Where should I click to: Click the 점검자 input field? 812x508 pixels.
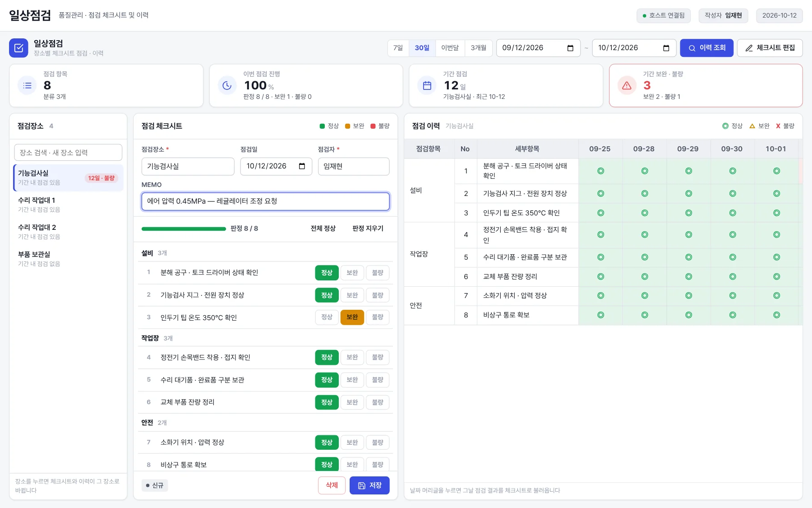[354, 166]
